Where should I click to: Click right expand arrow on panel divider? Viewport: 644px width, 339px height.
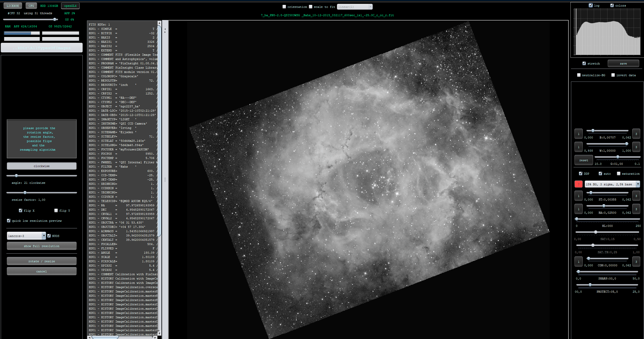pos(165,32)
